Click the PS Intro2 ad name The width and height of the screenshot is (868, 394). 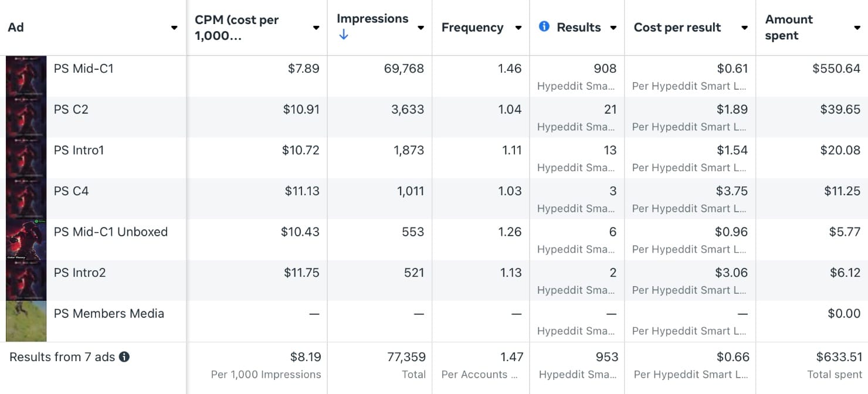[80, 273]
